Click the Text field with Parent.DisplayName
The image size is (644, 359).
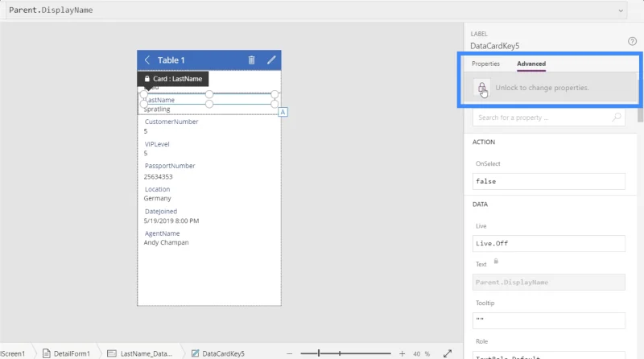549,283
